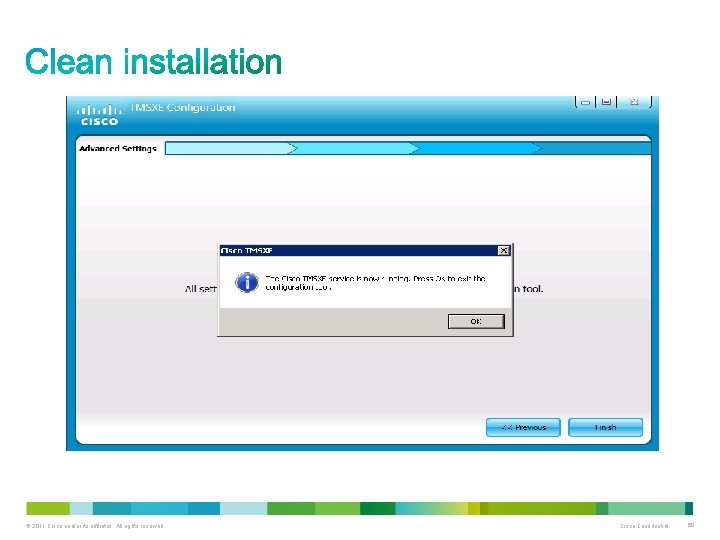The height and width of the screenshot is (540, 720).
Task: Click the service running message text
Action: [375, 283]
